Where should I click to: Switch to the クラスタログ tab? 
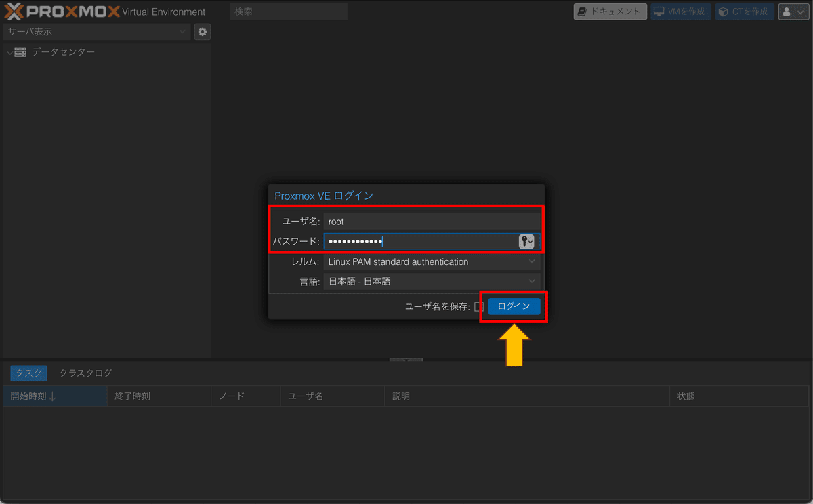click(85, 373)
